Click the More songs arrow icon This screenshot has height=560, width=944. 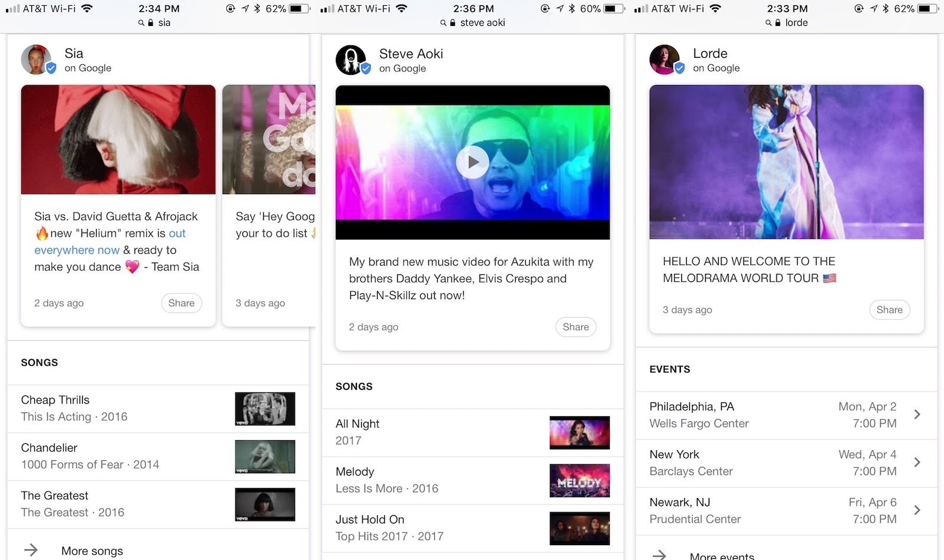tap(31, 550)
